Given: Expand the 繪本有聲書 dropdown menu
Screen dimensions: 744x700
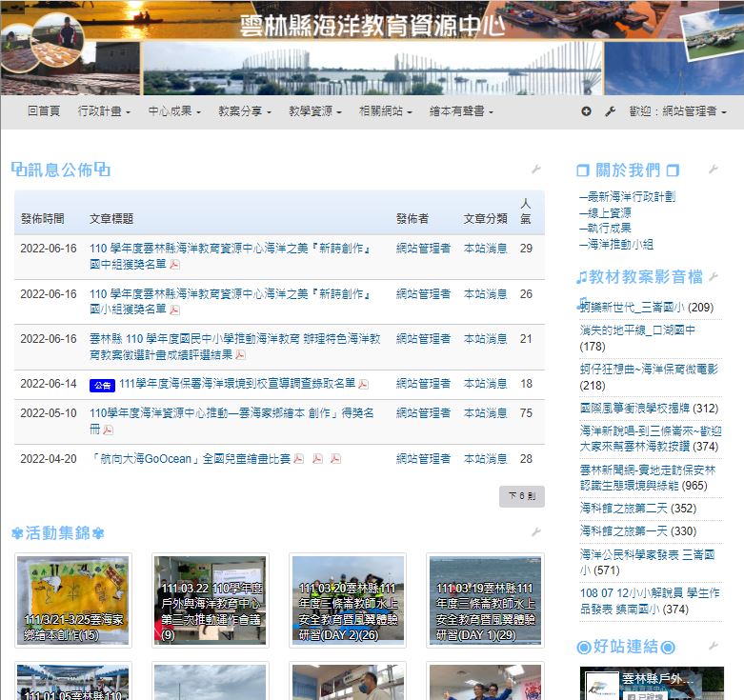Looking at the screenshot, I should point(461,111).
